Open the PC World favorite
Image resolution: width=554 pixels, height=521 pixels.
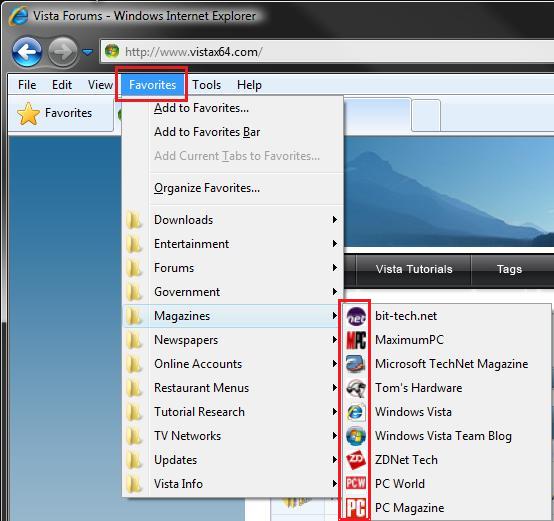point(447,484)
